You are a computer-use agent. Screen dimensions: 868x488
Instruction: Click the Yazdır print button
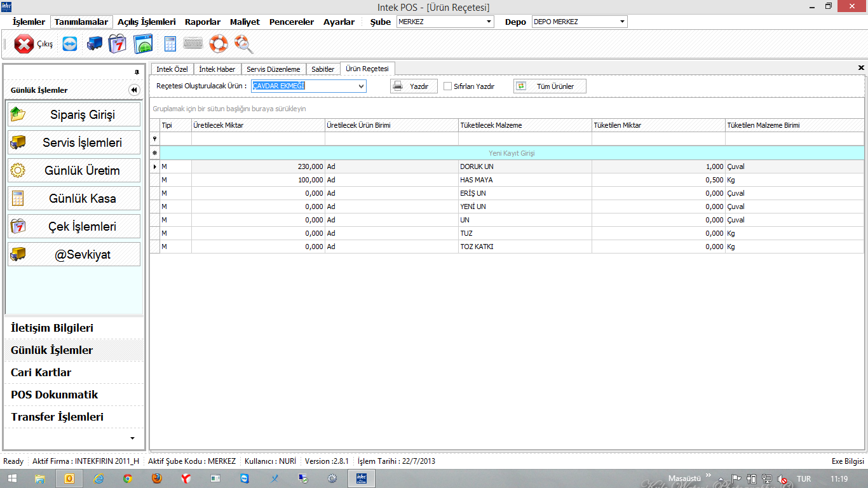(x=414, y=86)
